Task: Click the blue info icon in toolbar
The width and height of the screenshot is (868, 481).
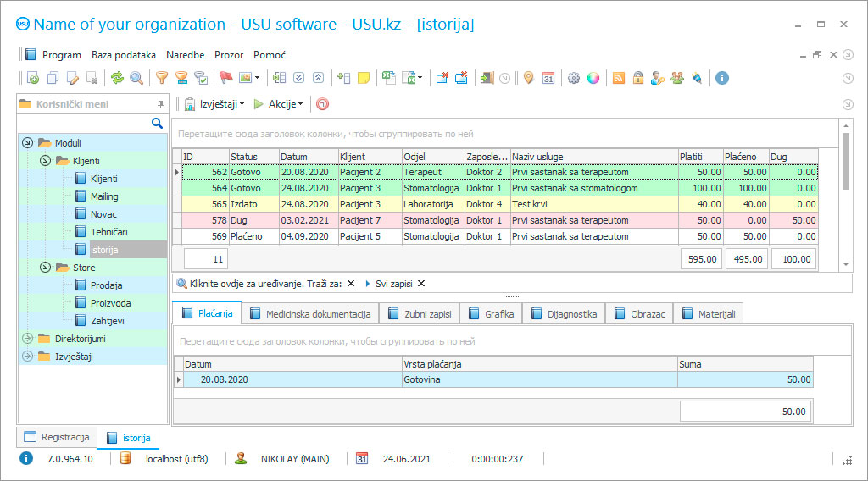Action: click(722, 78)
